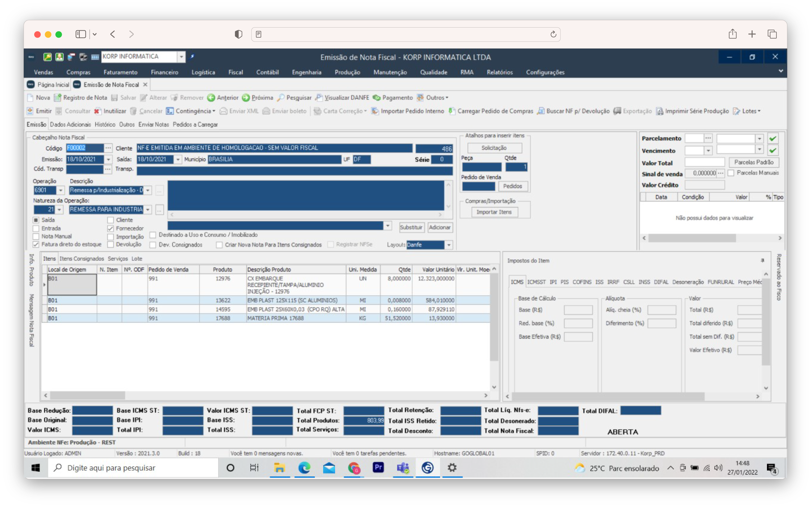Click the Parcelas Padrão button

pyautogui.click(x=754, y=162)
